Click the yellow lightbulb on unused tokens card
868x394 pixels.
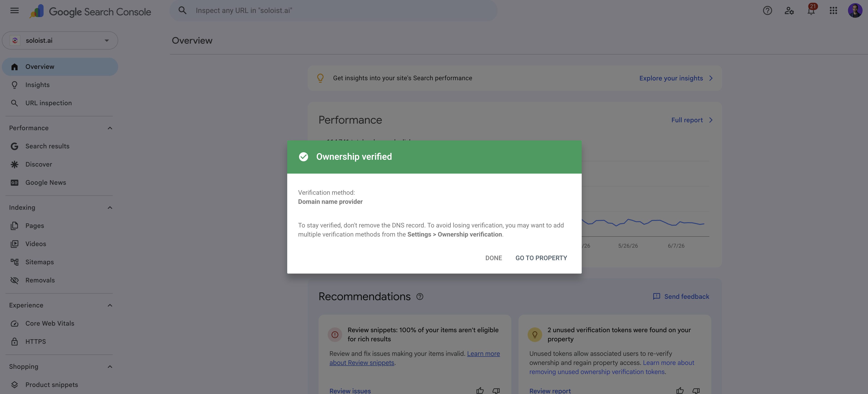coord(534,335)
